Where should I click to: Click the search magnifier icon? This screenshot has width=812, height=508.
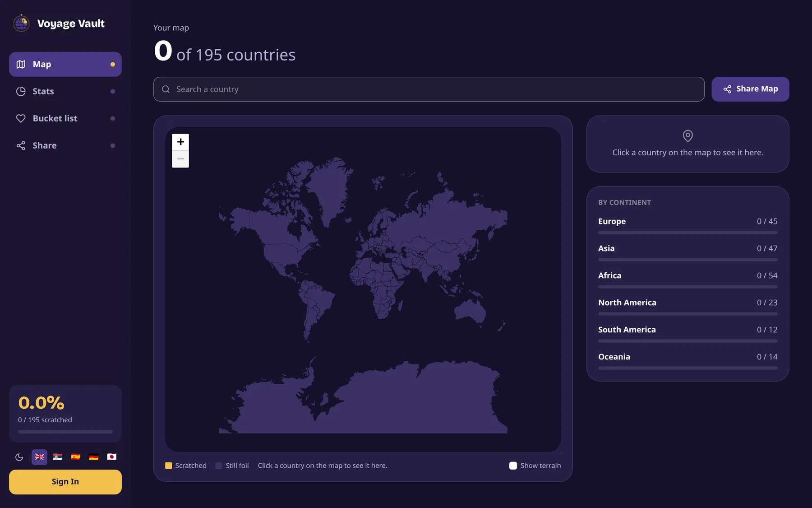(x=166, y=89)
